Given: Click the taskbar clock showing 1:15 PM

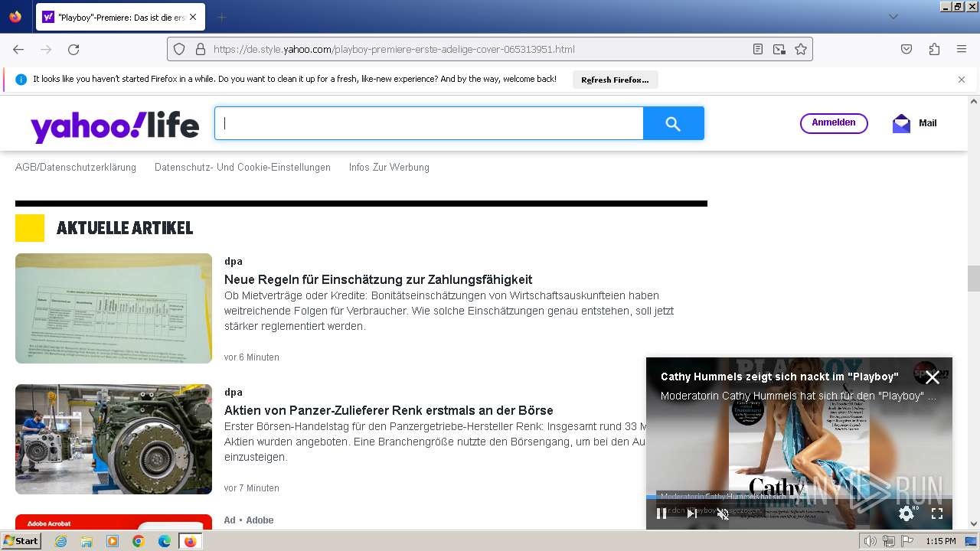Looking at the screenshot, I should click(941, 541).
